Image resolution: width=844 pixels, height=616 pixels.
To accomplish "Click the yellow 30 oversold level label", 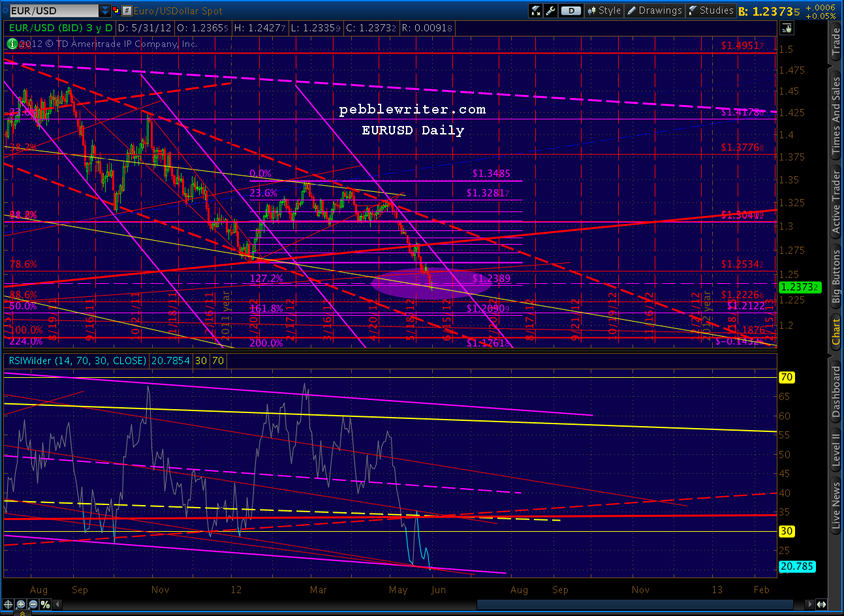I will [x=787, y=531].
